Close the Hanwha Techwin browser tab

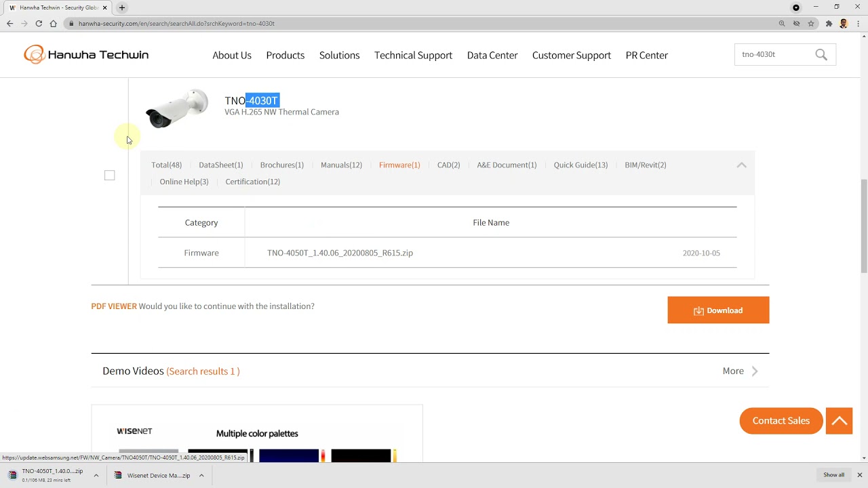pyautogui.click(x=104, y=7)
